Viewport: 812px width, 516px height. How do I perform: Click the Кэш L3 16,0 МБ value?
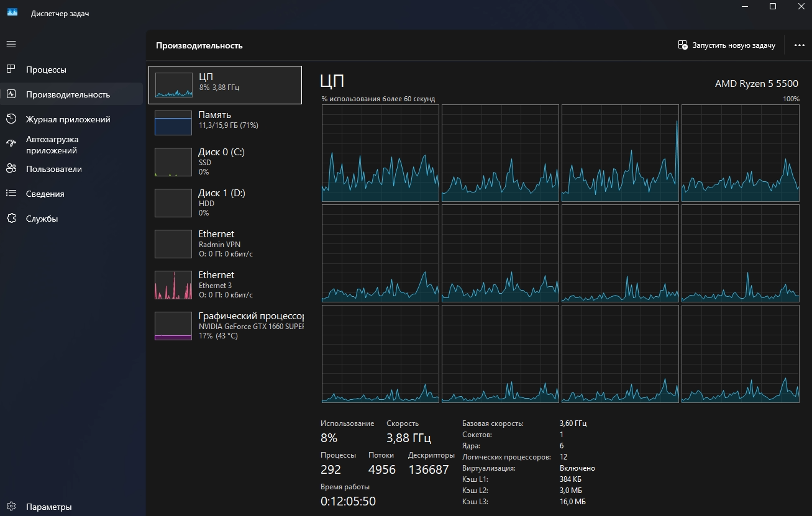[x=573, y=502]
